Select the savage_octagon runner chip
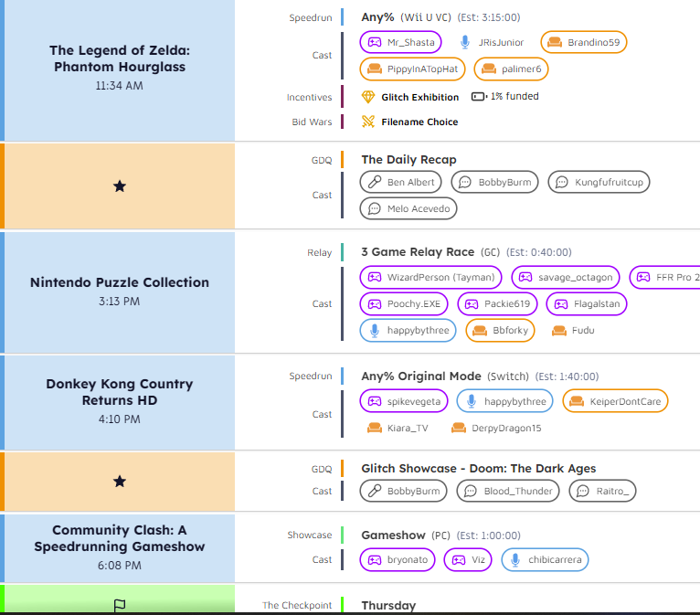Screen dimensions: 700x615 (565, 277)
